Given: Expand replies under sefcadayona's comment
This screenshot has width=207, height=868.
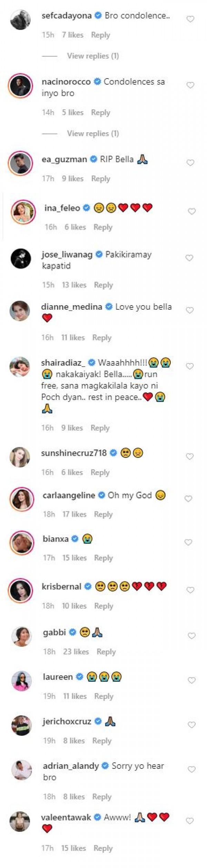Looking at the screenshot, I should [93, 56].
